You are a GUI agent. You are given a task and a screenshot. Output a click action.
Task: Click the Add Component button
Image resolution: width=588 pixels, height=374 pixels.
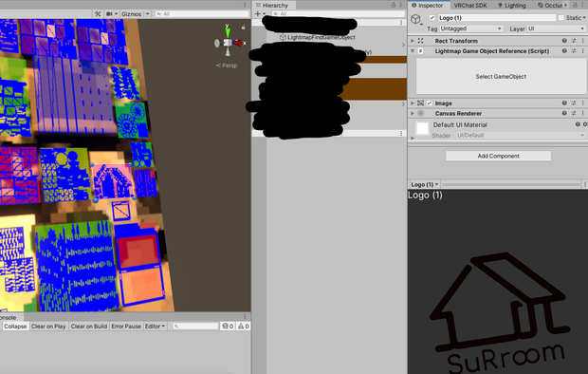coord(498,156)
